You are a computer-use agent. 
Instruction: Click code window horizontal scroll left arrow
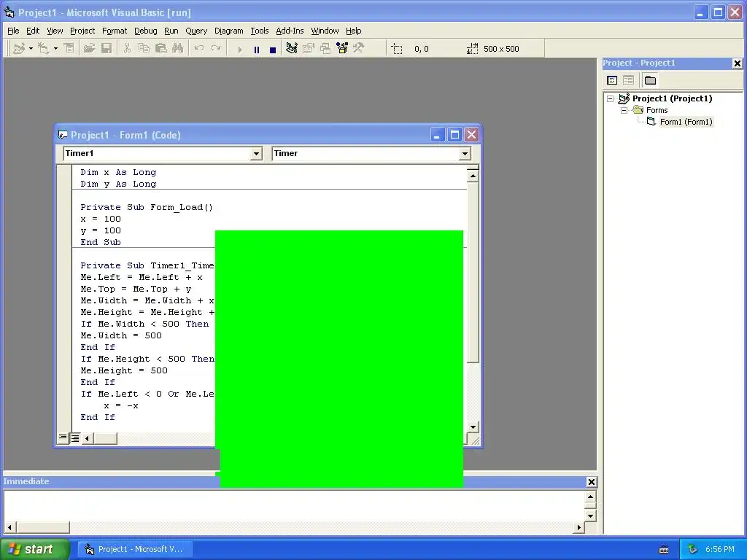(88, 438)
